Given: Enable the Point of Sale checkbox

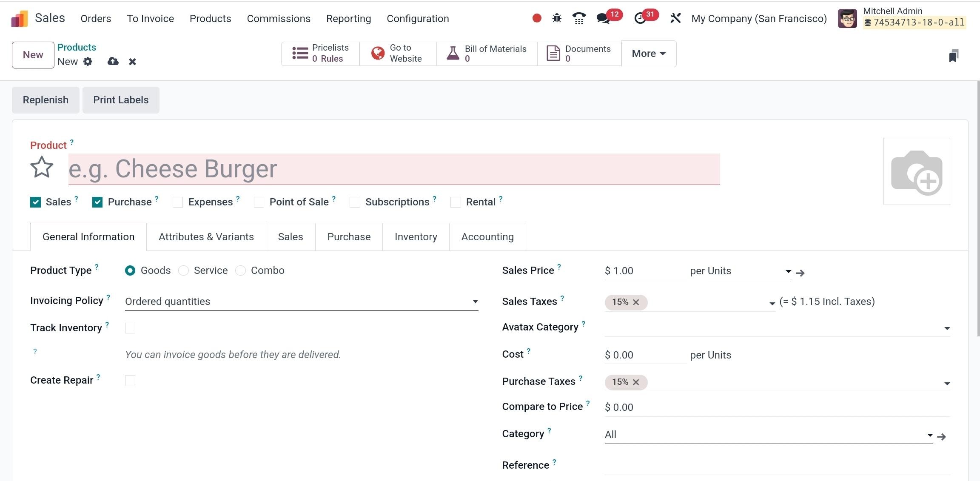Looking at the screenshot, I should click(x=259, y=202).
